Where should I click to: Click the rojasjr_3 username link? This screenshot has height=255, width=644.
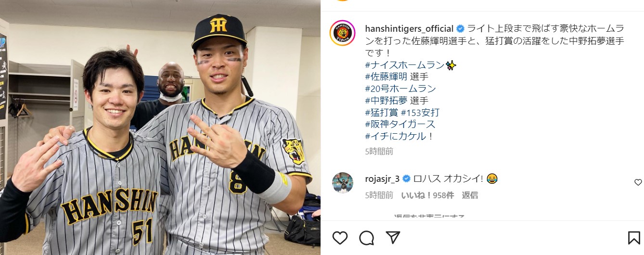[x=383, y=179]
